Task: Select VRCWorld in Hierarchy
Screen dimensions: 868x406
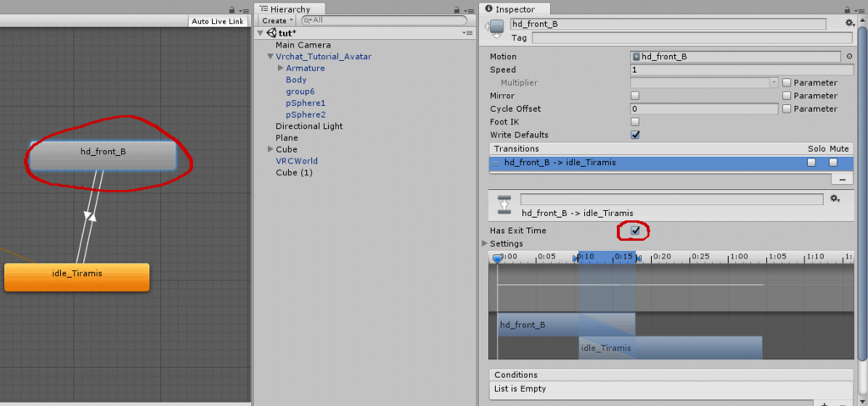Action: coord(297,161)
